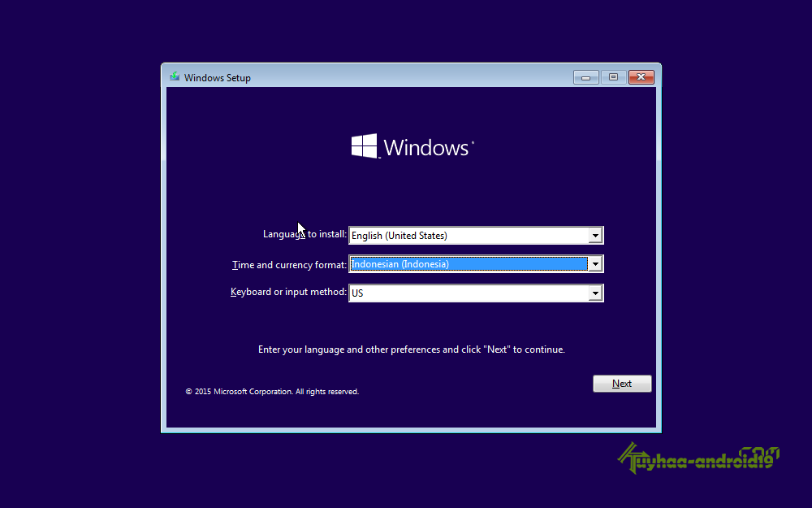Click the "Windows Setup" title text

[x=218, y=78]
